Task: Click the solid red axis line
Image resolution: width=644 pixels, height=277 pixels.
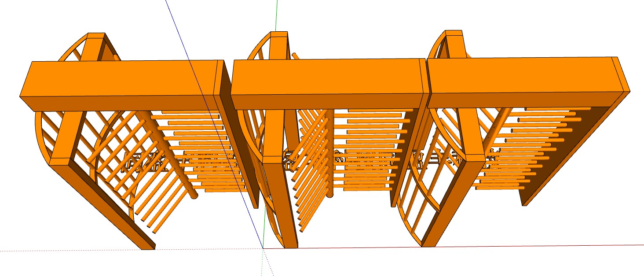Action: pyautogui.click(x=484, y=246)
